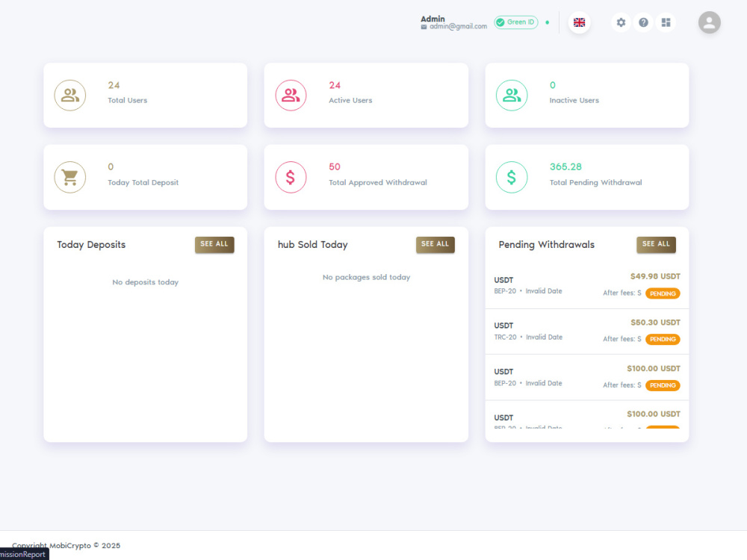Open the user avatar profile menu
Screen dimensions: 747x560
click(710, 22)
